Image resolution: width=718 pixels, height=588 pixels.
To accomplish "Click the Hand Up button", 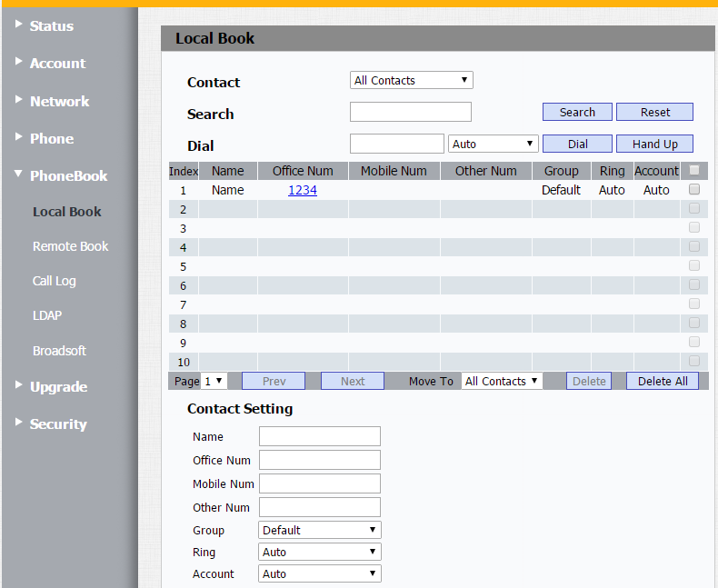I will [654, 144].
